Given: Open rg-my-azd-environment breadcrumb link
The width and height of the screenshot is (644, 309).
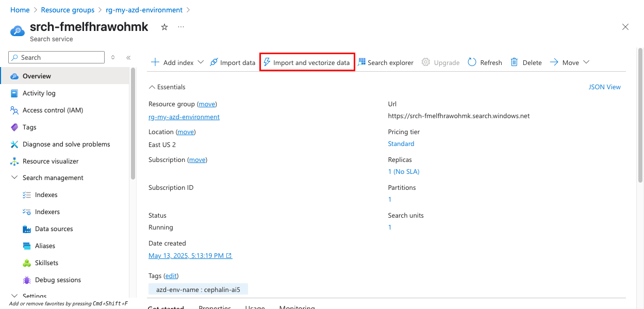Looking at the screenshot, I should point(144,10).
